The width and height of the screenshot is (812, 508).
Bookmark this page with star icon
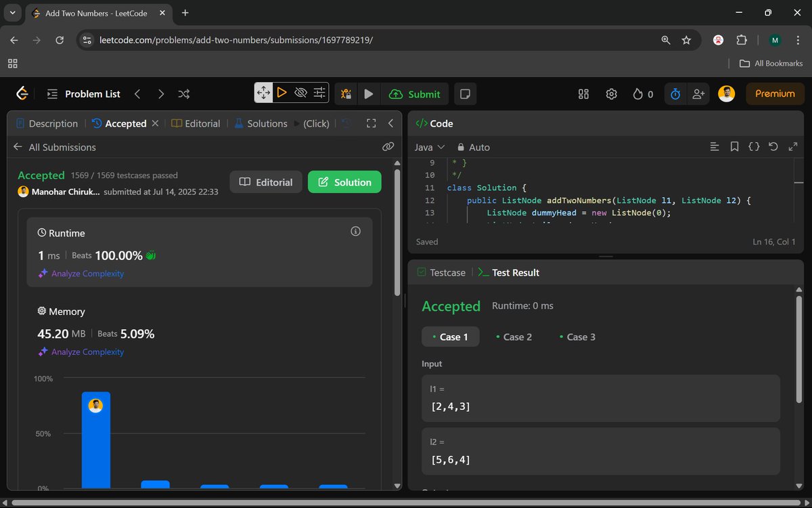(x=686, y=40)
